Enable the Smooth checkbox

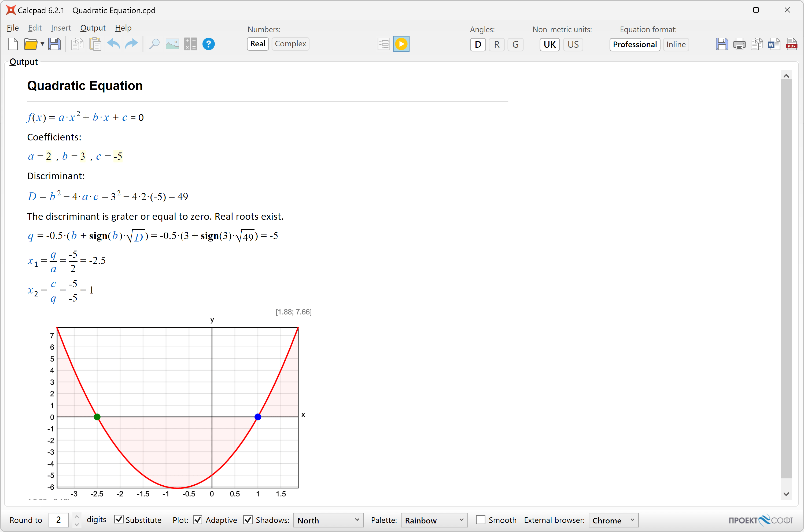480,519
